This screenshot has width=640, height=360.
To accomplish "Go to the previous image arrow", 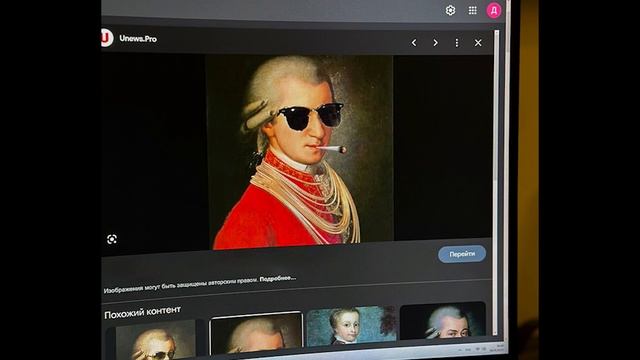I will coord(414,42).
